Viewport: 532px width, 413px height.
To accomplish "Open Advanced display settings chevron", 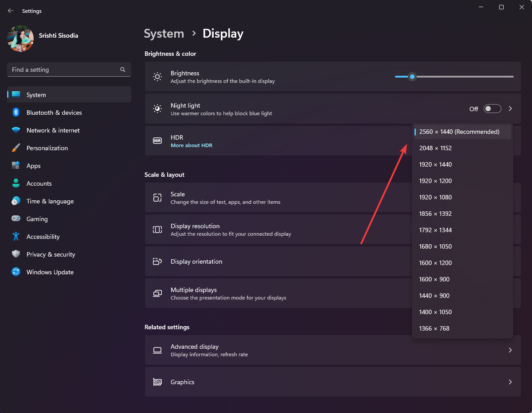I will pyautogui.click(x=510, y=350).
